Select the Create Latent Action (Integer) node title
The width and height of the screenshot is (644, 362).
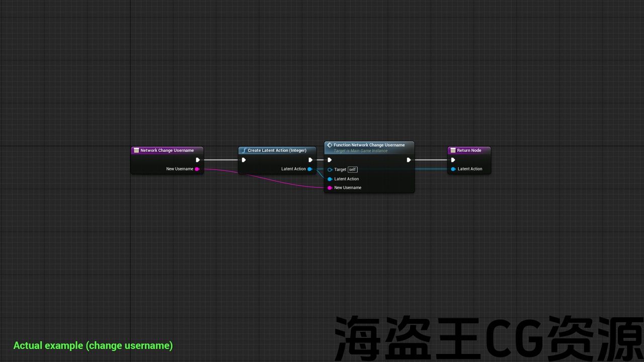(277, 150)
